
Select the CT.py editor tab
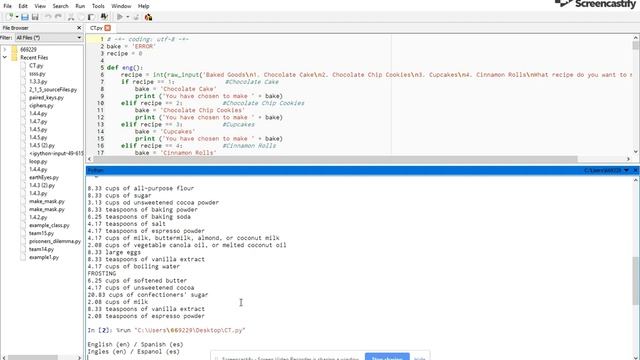click(x=96, y=28)
